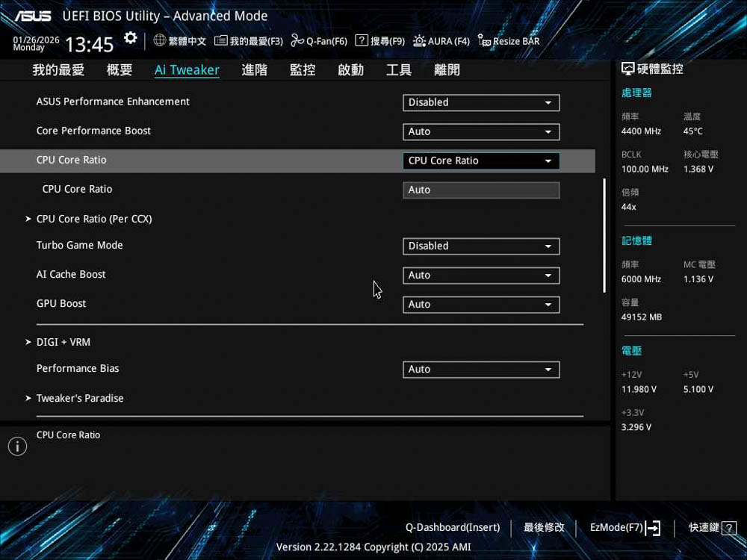Launch Q-Fan (F6) fan control
747x560 pixels.
coord(297,40)
